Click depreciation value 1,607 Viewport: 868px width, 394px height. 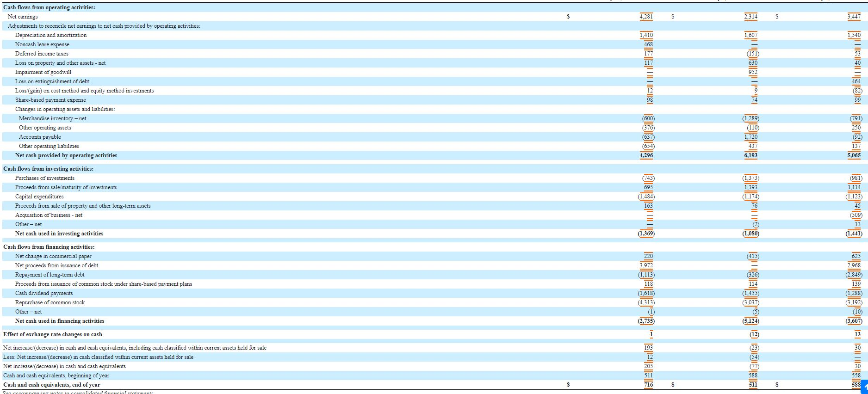coord(750,35)
